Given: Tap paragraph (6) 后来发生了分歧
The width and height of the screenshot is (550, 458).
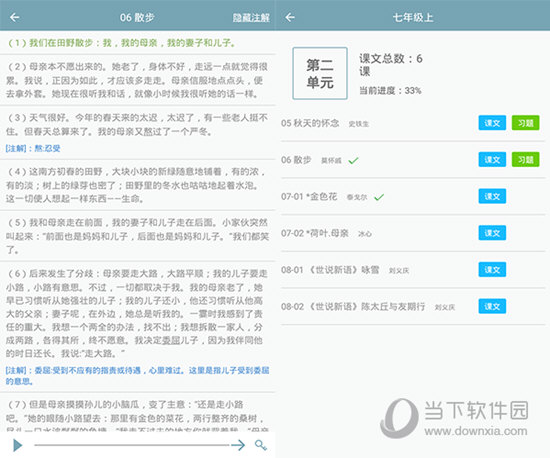Looking at the screenshot, I should 137,313.
